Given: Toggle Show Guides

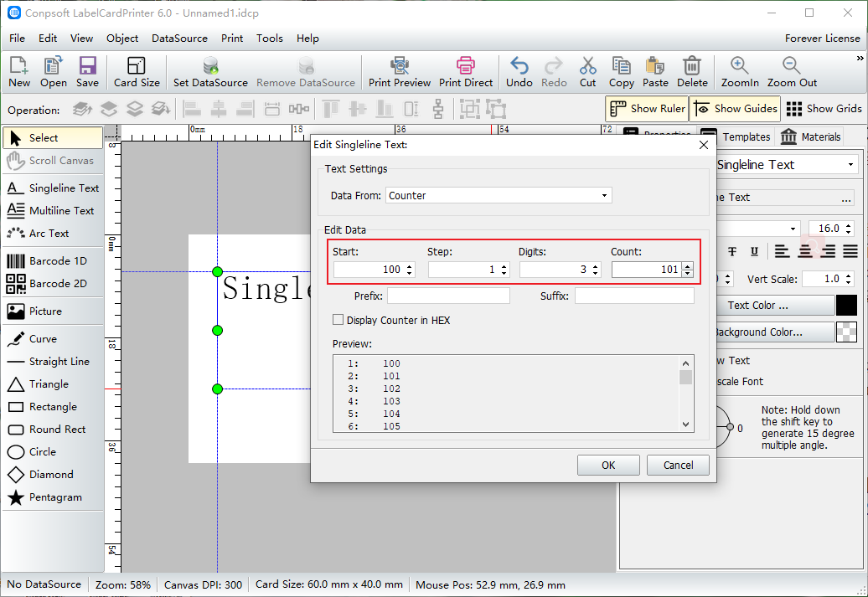Looking at the screenshot, I should pyautogui.click(x=735, y=109).
